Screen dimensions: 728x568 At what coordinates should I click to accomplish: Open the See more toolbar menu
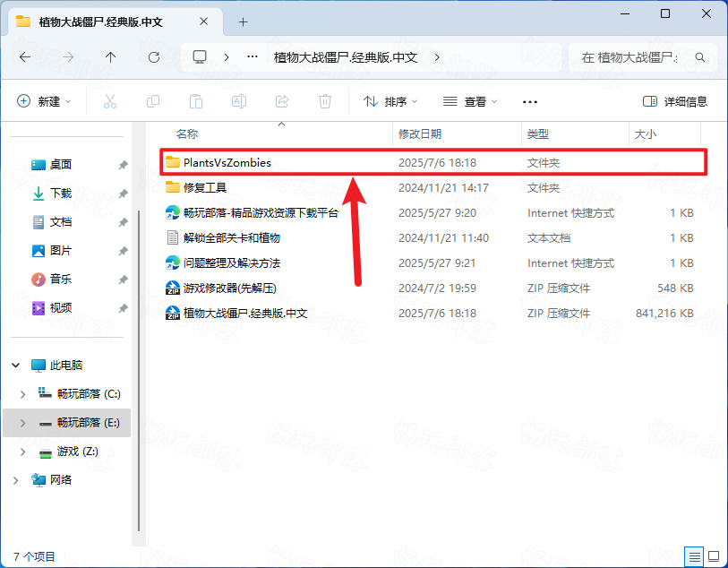(530, 101)
